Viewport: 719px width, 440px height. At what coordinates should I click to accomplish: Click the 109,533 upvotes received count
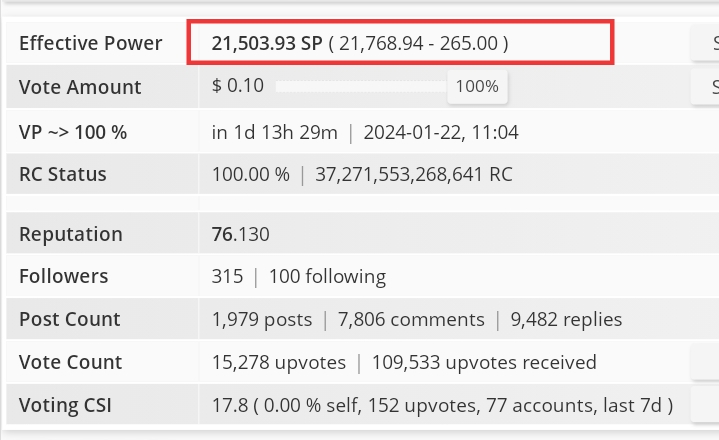click(484, 363)
